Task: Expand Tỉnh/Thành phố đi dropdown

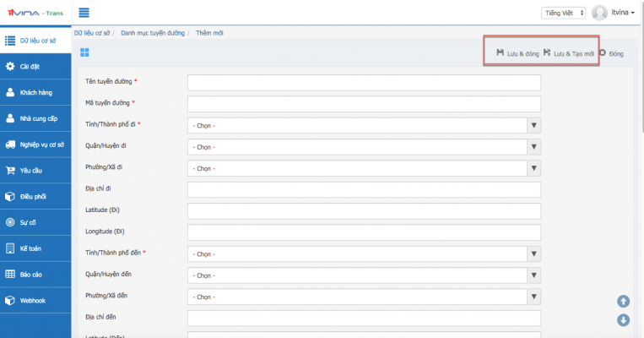Action: tap(364, 125)
